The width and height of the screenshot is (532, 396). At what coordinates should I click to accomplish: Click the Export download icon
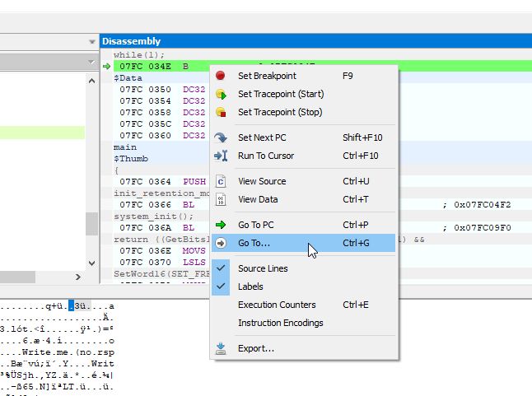click(221, 348)
